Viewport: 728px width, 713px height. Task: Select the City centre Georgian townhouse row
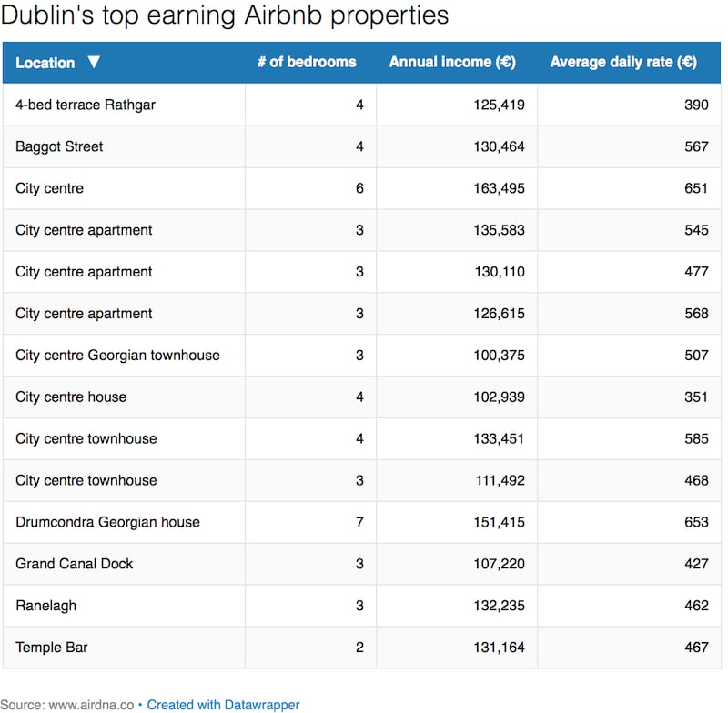pyautogui.click(x=117, y=355)
